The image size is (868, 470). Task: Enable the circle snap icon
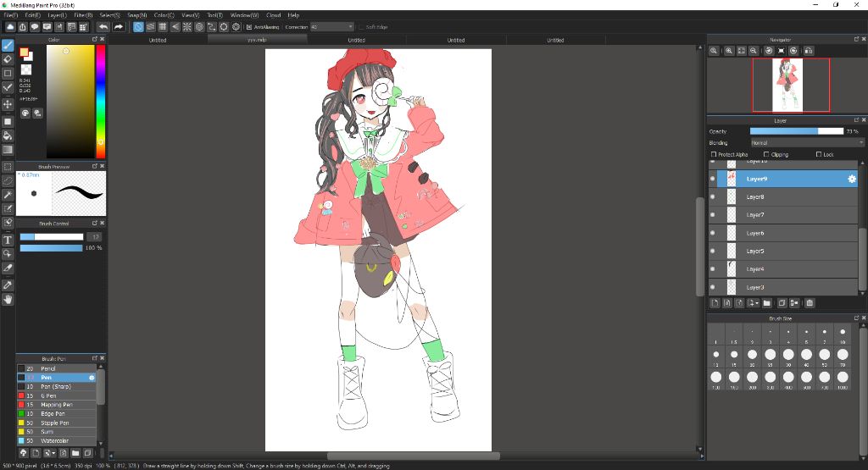pyautogui.click(x=199, y=26)
